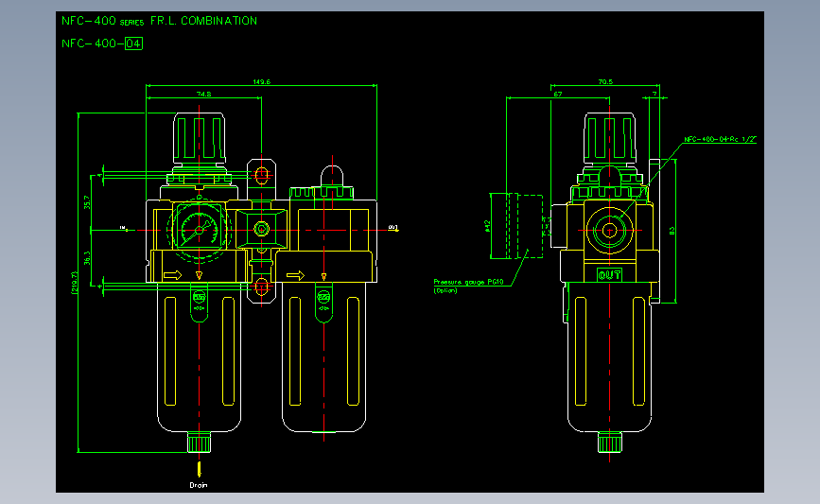Select the circular port in the side view
820x504 pixels.
click(x=609, y=230)
